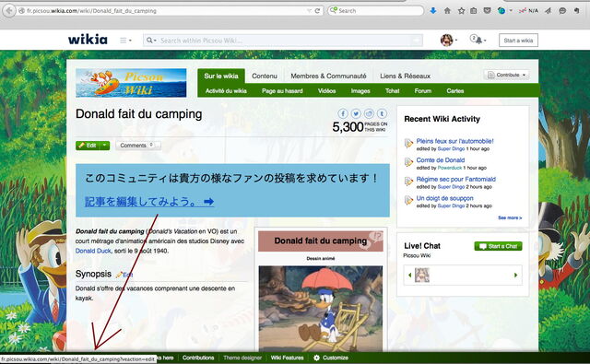Screen dimensions: 590x364
Task: Follow the Japanese edit-article link with arrow
Action: point(149,202)
